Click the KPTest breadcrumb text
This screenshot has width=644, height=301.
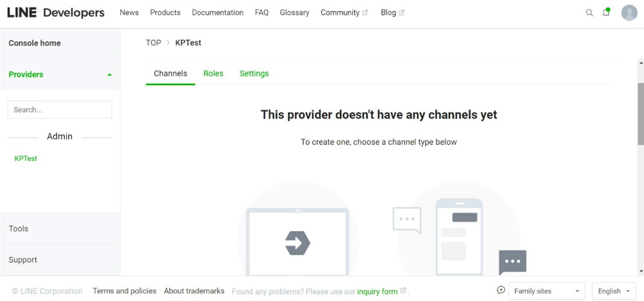[x=188, y=43]
